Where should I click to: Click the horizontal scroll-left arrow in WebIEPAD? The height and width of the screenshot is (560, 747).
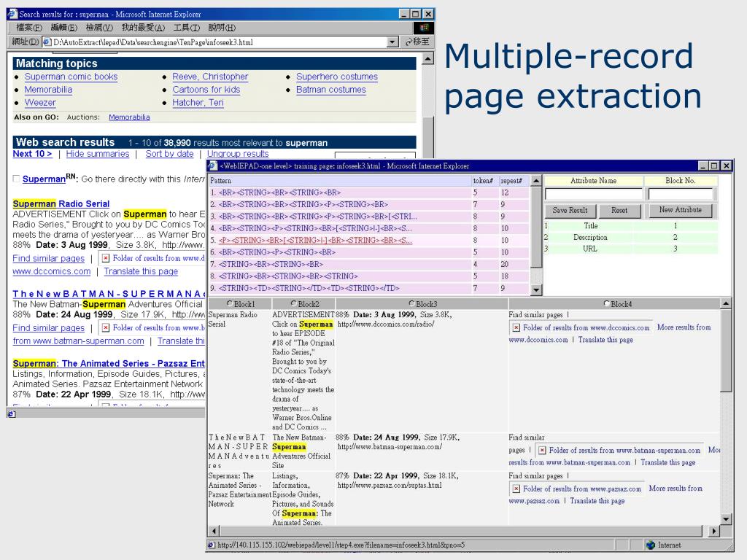pyautogui.click(x=214, y=531)
